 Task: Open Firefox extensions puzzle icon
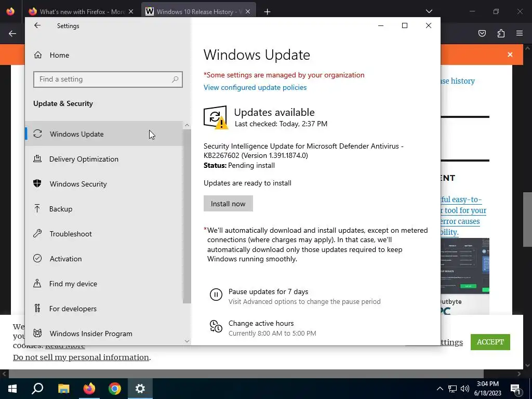pyautogui.click(x=501, y=33)
